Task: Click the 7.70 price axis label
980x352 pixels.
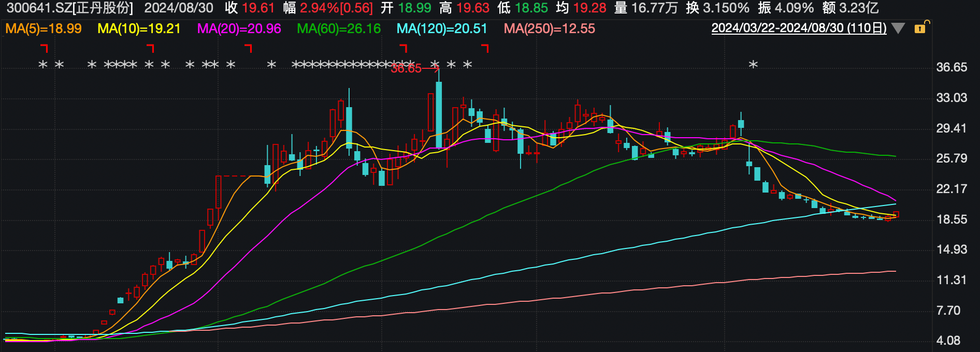Action: tap(948, 311)
